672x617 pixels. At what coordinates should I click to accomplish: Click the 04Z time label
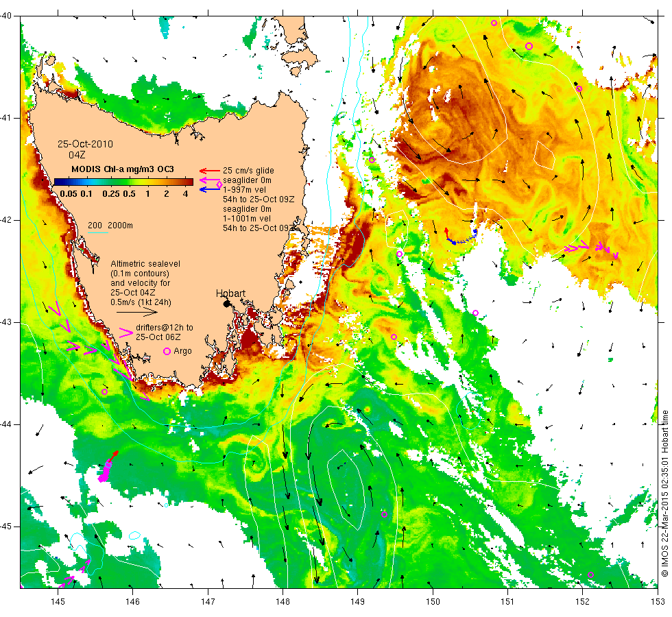pos(77,155)
